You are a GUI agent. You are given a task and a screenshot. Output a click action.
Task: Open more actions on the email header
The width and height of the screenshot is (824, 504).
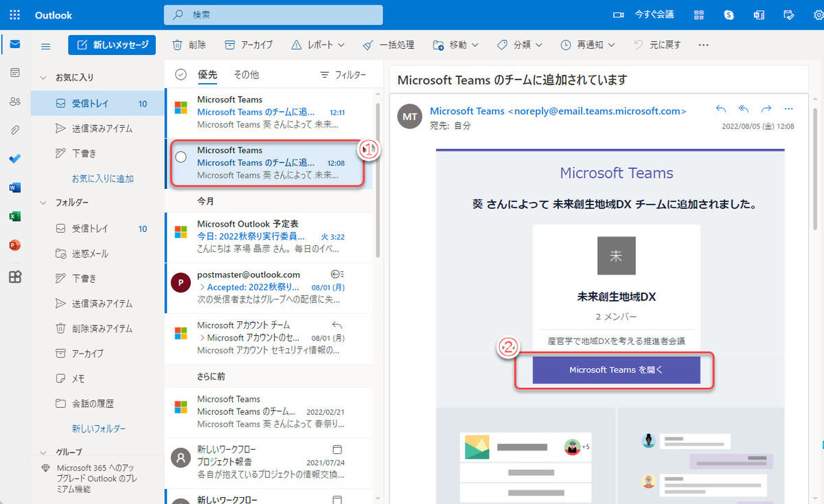pos(788,108)
